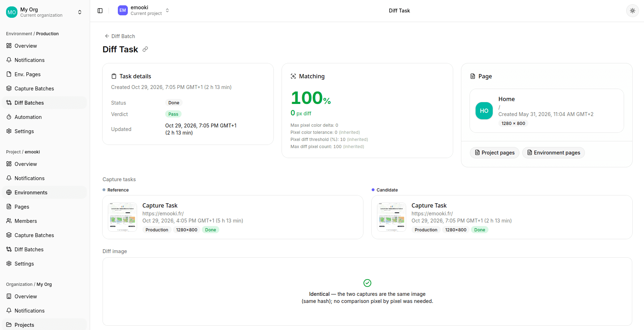Viewport: 644px width, 330px height.
Task: Click the Projects folder icon
Action: tap(9, 325)
